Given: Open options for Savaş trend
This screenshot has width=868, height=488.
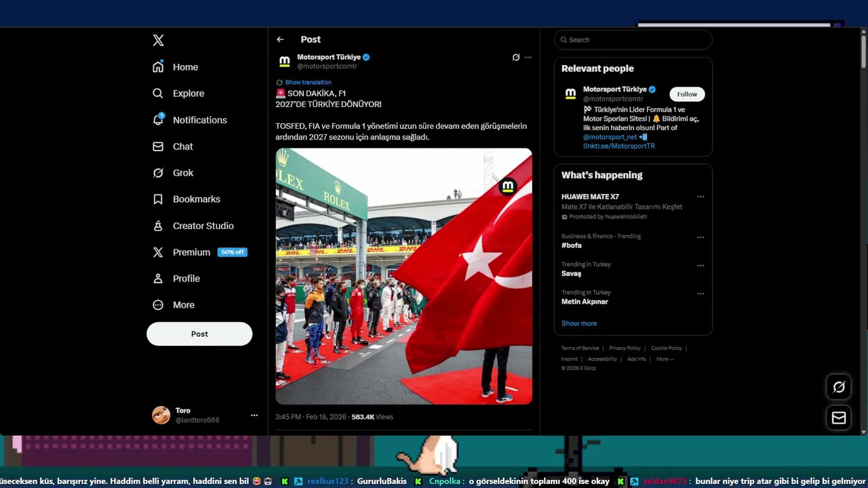Looking at the screenshot, I should [x=701, y=266].
